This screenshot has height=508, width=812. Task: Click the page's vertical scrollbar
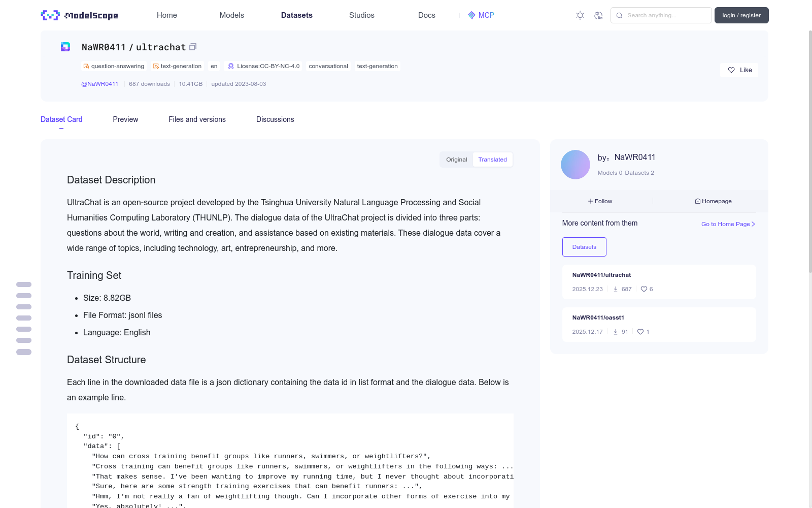point(810,152)
